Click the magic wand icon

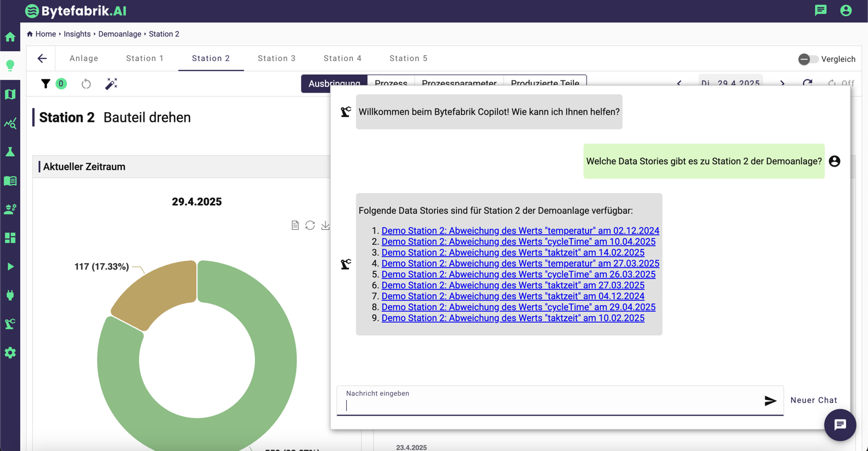click(111, 84)
